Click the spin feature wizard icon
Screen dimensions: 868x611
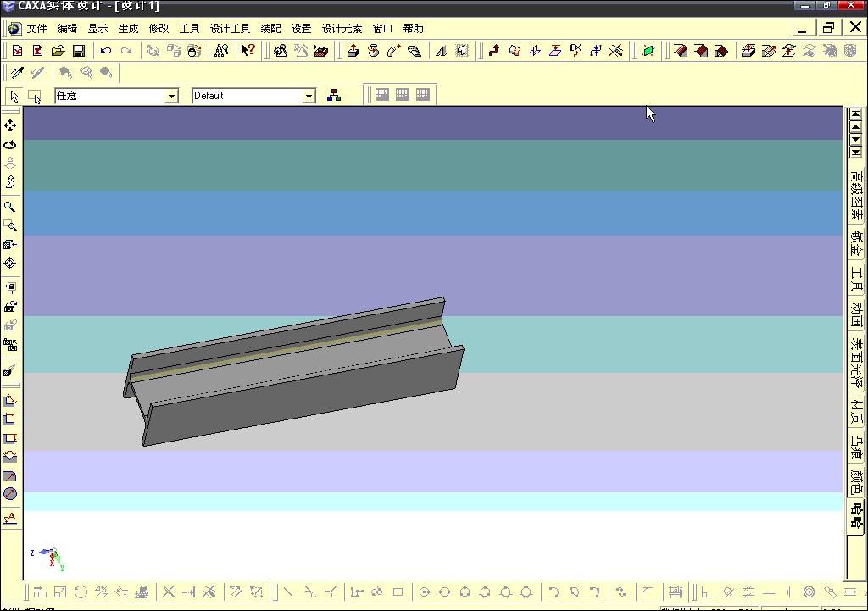tap(374, 51)
